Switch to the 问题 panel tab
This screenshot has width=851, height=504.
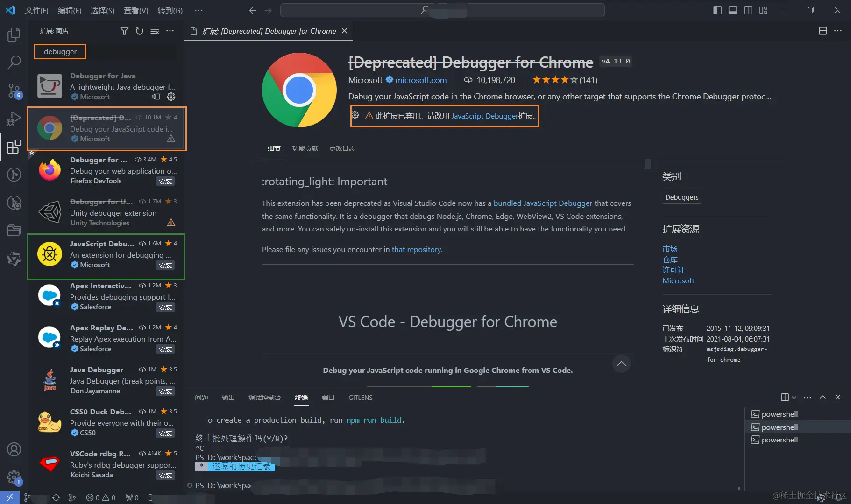pos(201,398)
